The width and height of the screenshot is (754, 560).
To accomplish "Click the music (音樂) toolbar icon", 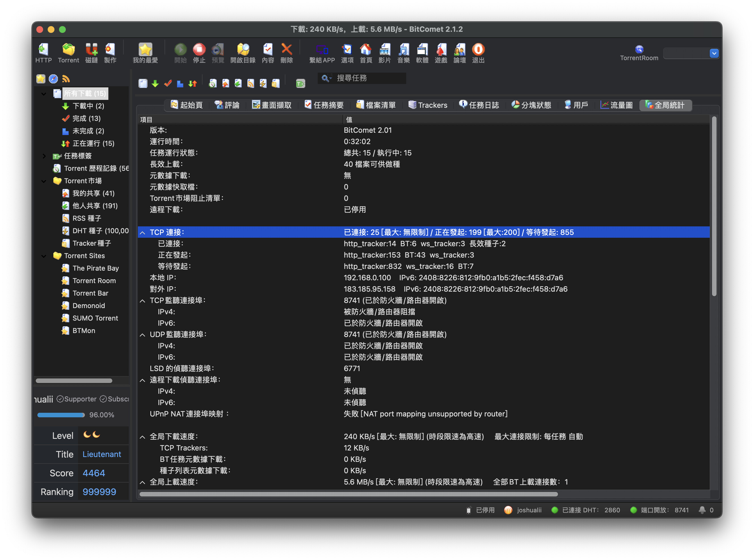I will coord(403,53).
